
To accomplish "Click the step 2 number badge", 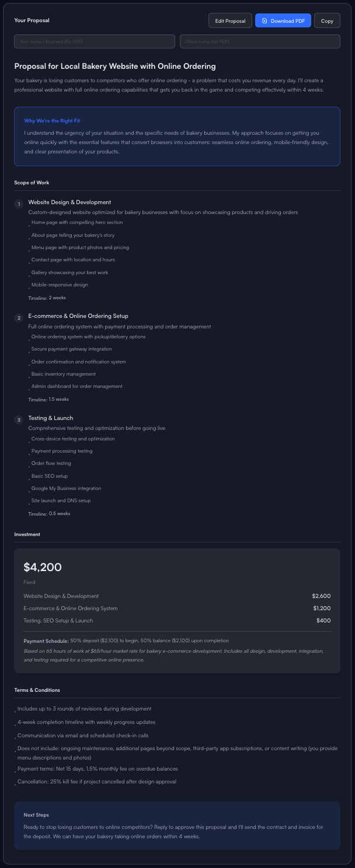I will tap(19, 318).
